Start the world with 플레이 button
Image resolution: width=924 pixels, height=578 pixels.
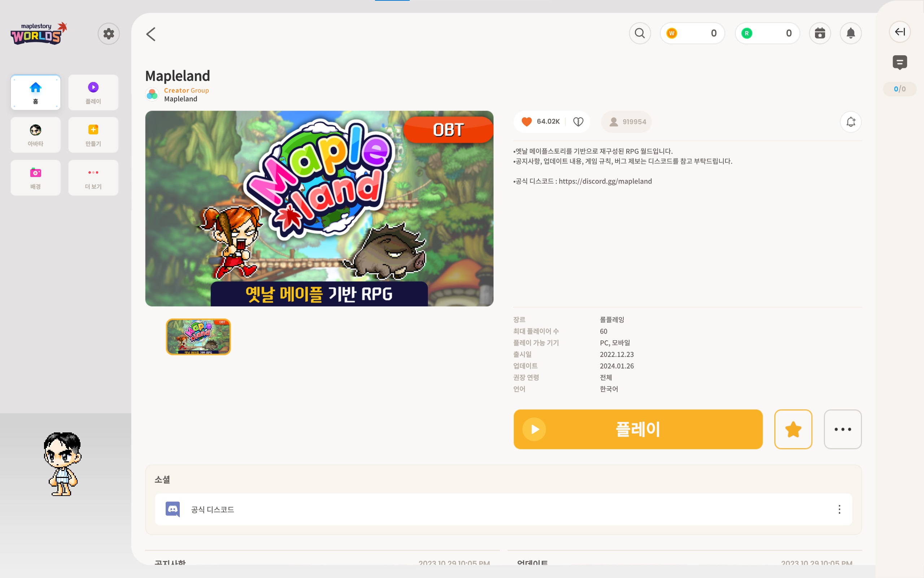638,429
